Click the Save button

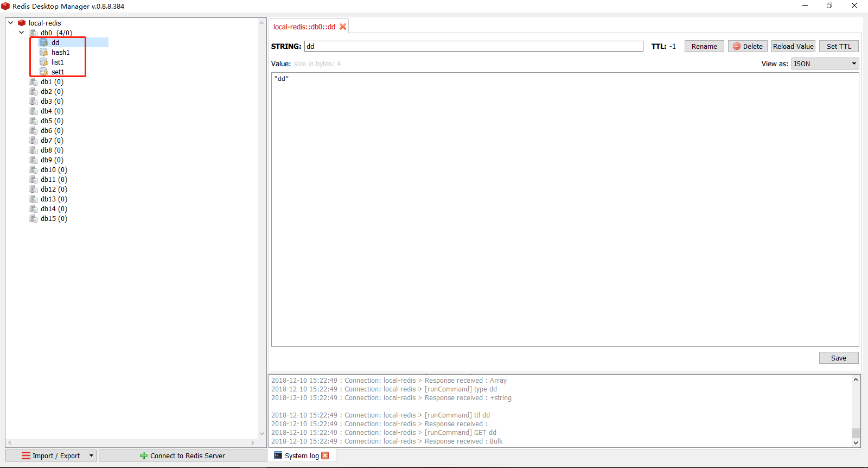839,358
